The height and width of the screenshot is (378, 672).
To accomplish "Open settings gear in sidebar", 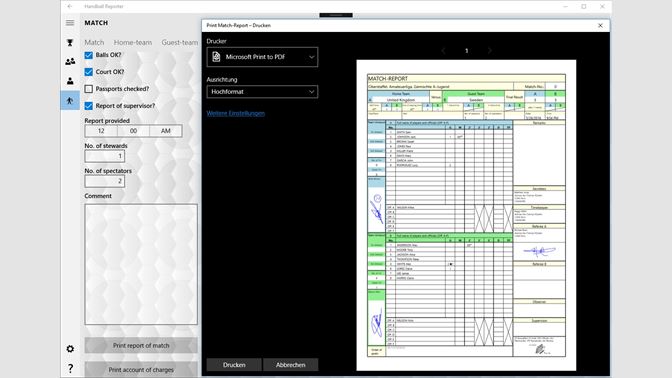I will click(x=70, y=349).
